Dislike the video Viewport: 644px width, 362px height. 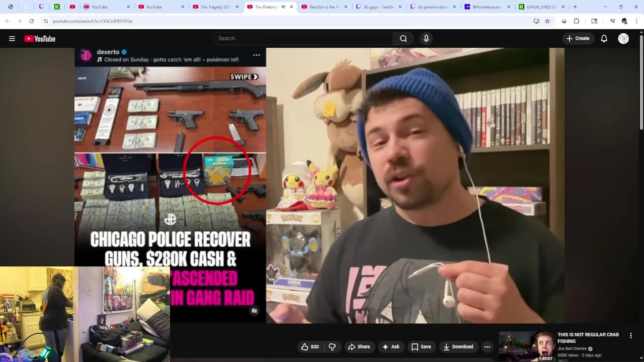[332, 346]
